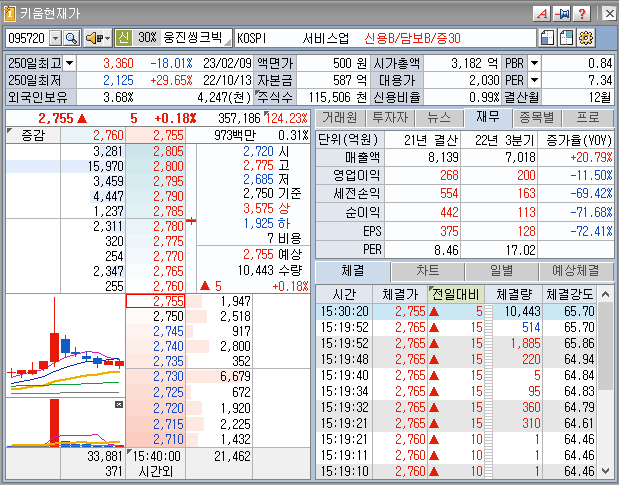Screen dimensions: 619x485
Task: Click the 15:19:48 trade row
Action: [x=458, y=359]
